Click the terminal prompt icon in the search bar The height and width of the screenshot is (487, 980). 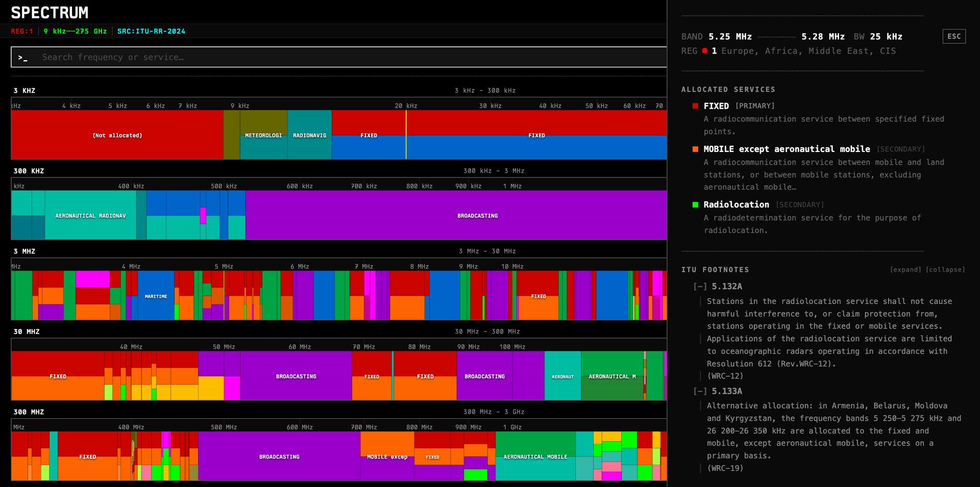tap(23, 58)
